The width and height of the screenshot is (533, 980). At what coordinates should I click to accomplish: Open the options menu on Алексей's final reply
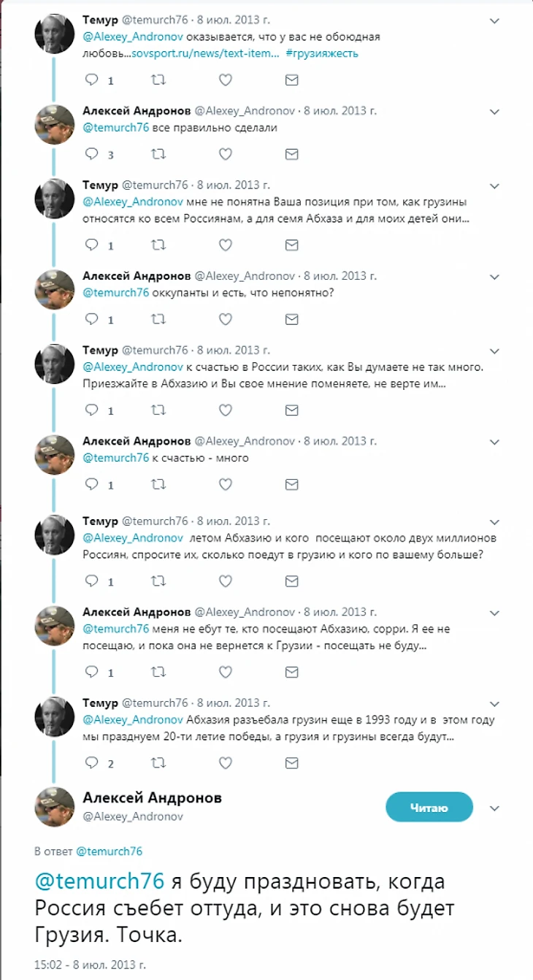pyautogui.click(x=494, y=809)
